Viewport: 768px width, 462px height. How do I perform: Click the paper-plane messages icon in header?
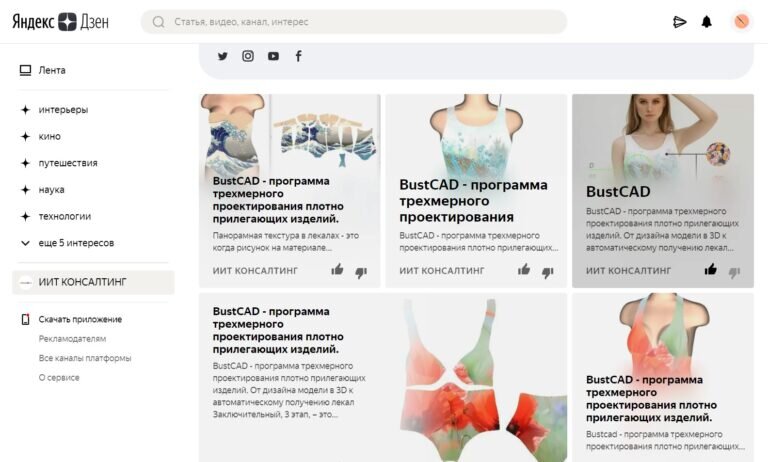(679, 22)
